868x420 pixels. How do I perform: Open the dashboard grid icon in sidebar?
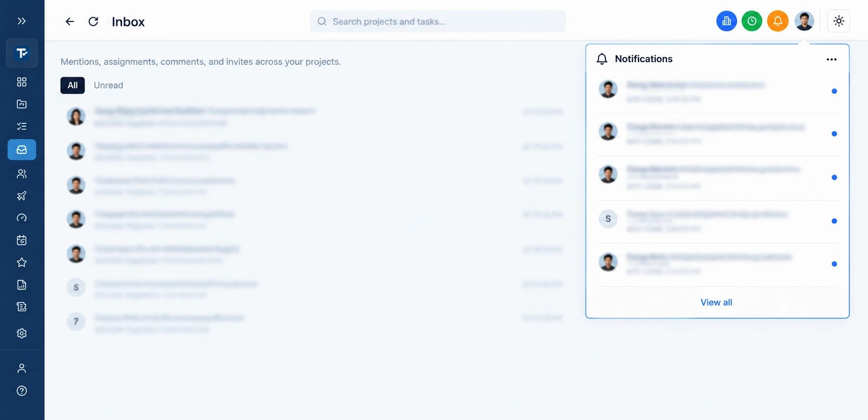coord(22,82)
